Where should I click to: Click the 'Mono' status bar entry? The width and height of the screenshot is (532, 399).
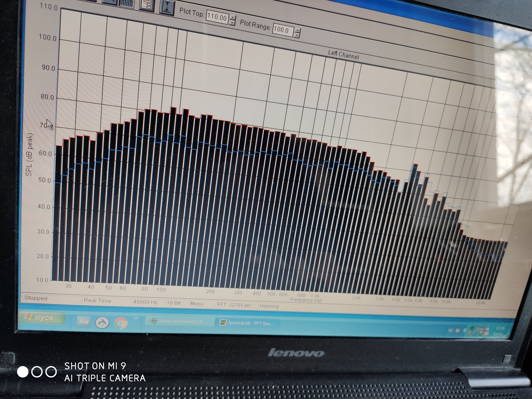coord(197,304)
